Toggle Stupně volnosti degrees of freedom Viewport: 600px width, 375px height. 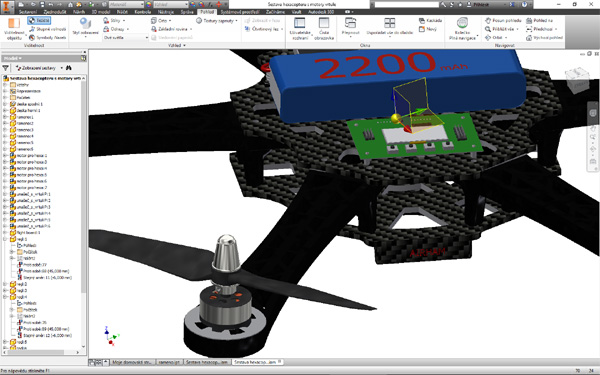47,29
